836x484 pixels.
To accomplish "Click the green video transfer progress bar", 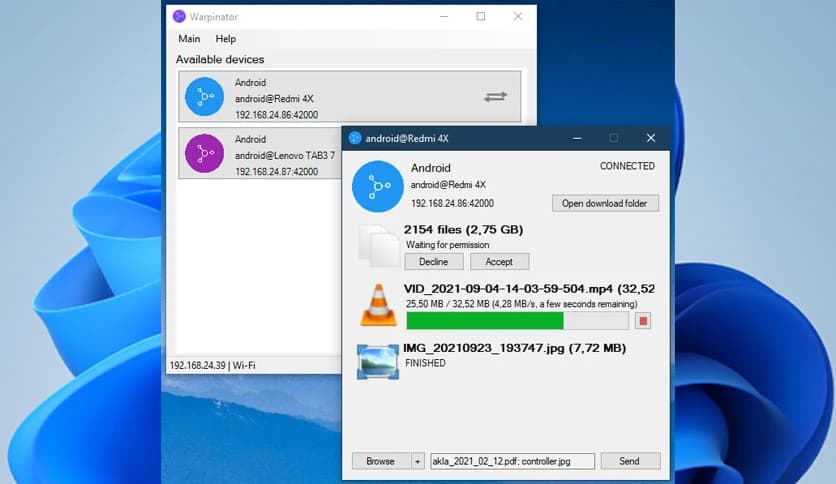I will pyautogui.click(x=517, y=321).
